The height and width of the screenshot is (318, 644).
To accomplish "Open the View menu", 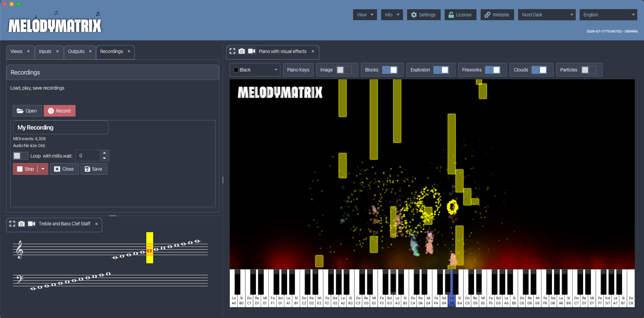I will (365, 15).
